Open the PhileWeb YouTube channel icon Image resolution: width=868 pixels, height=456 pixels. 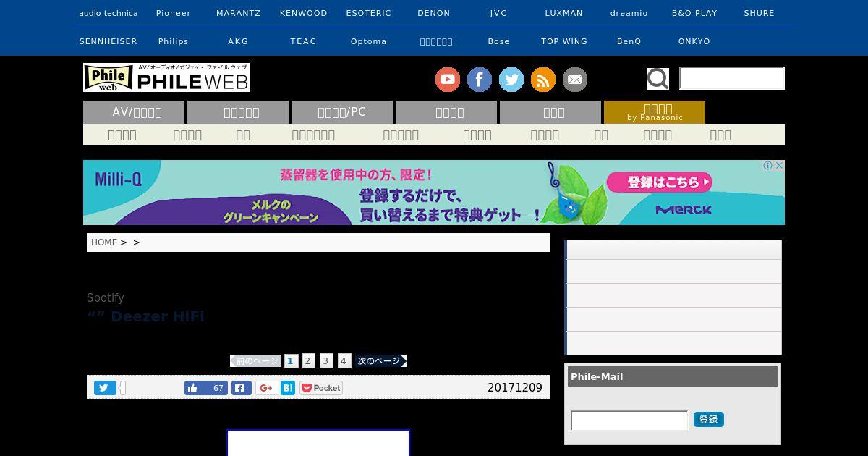(448, 80)
